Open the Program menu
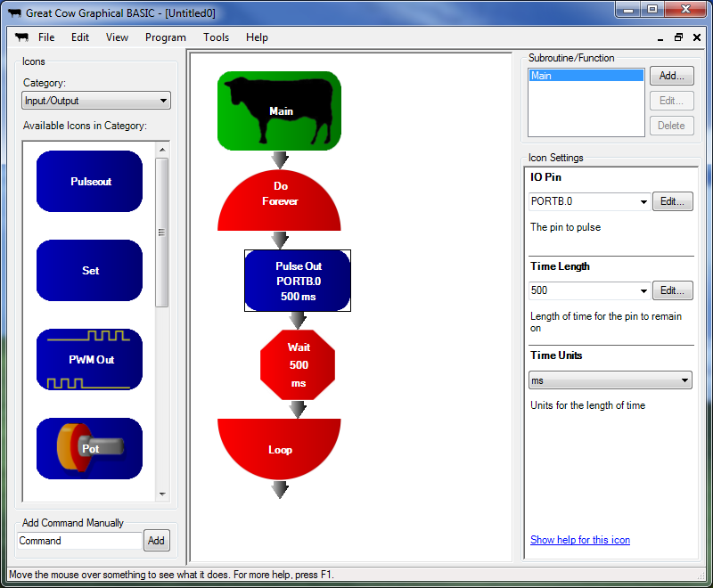 [x=165, y=37]
